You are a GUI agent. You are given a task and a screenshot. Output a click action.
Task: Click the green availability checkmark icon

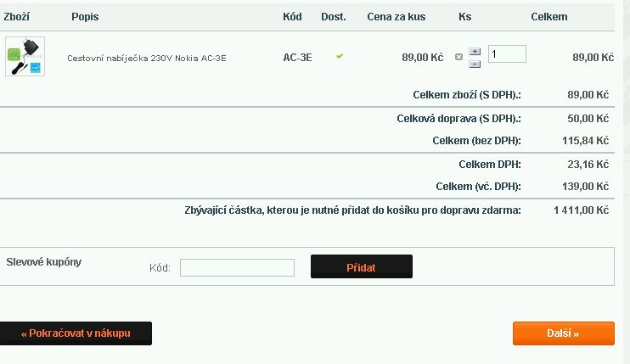pos(340,56)
